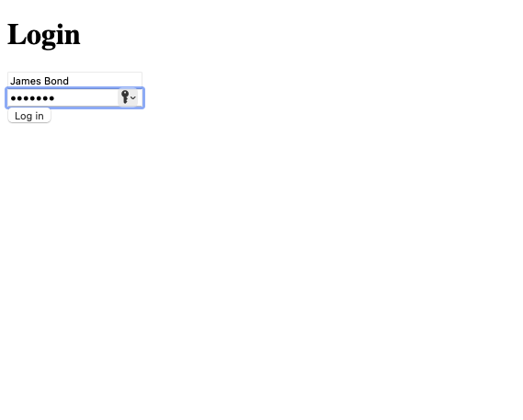Select the Login heading text
This screenshot has height=420, width=523.
coord(44,35)
